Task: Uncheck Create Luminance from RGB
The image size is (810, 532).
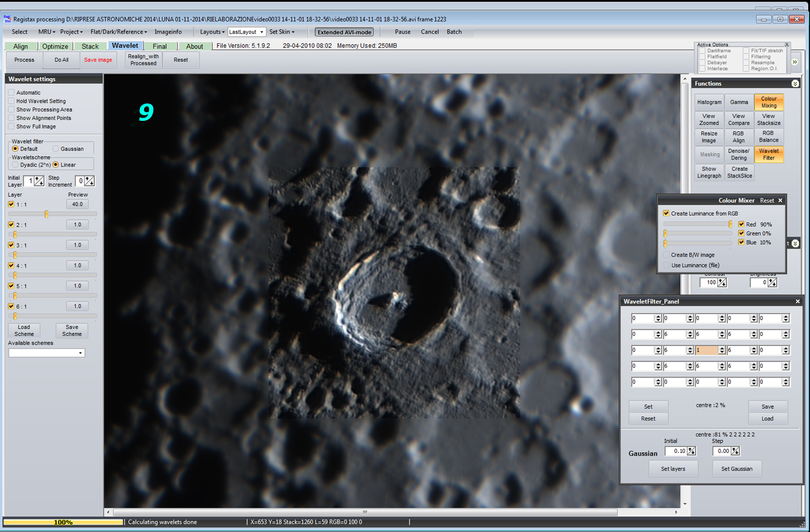Action: tap(667, 213)
